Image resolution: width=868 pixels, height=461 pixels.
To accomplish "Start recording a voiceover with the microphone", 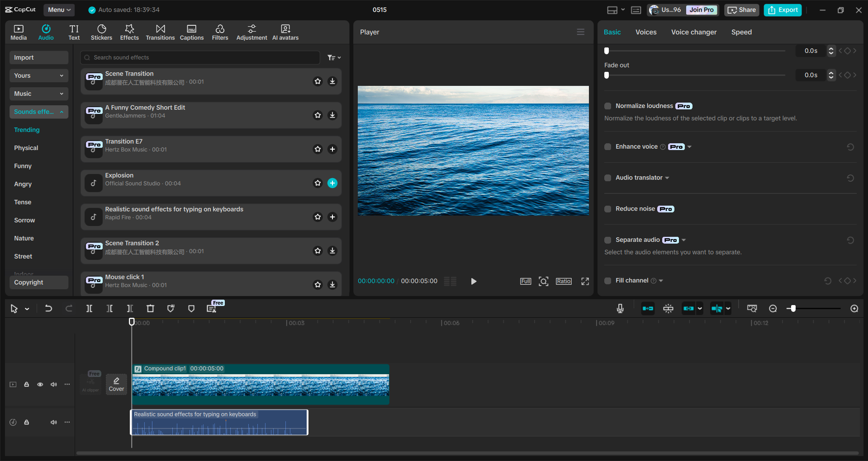I will pos(620,309).
